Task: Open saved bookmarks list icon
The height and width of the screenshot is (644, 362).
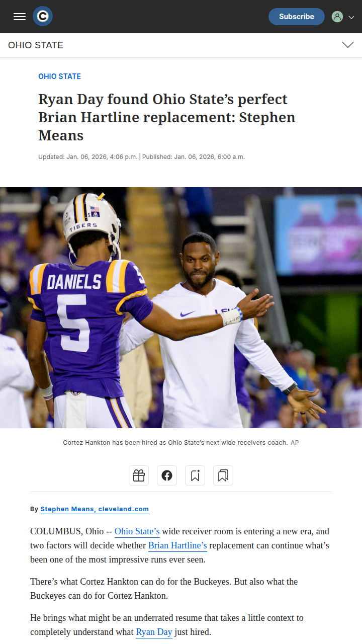Action: (223, 475)
